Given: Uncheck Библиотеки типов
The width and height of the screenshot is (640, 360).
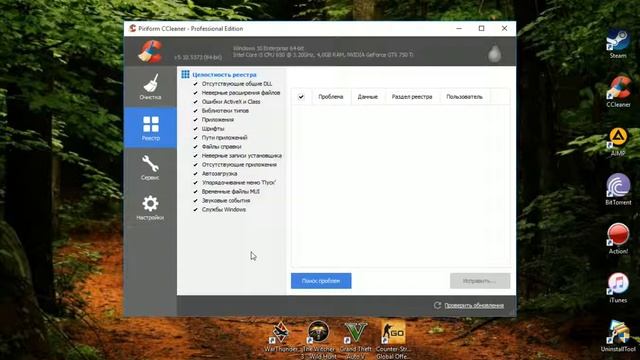Looking at the screenshot, I should 196,111.
